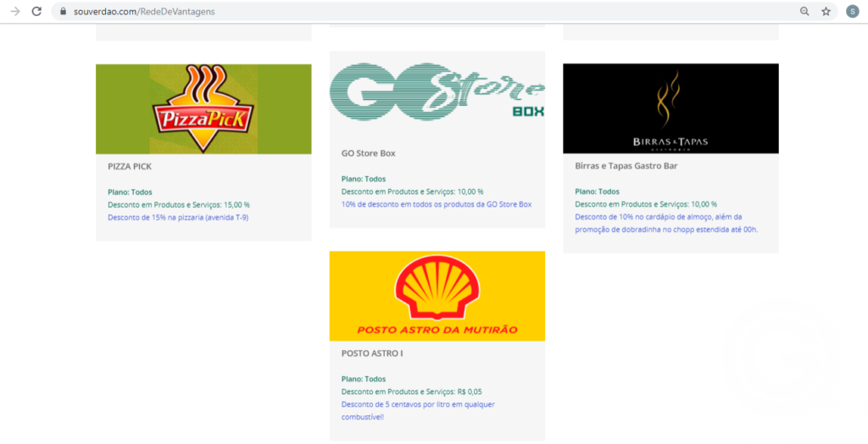
Task: Select the PIZZA PICK title
Action: 130,166
